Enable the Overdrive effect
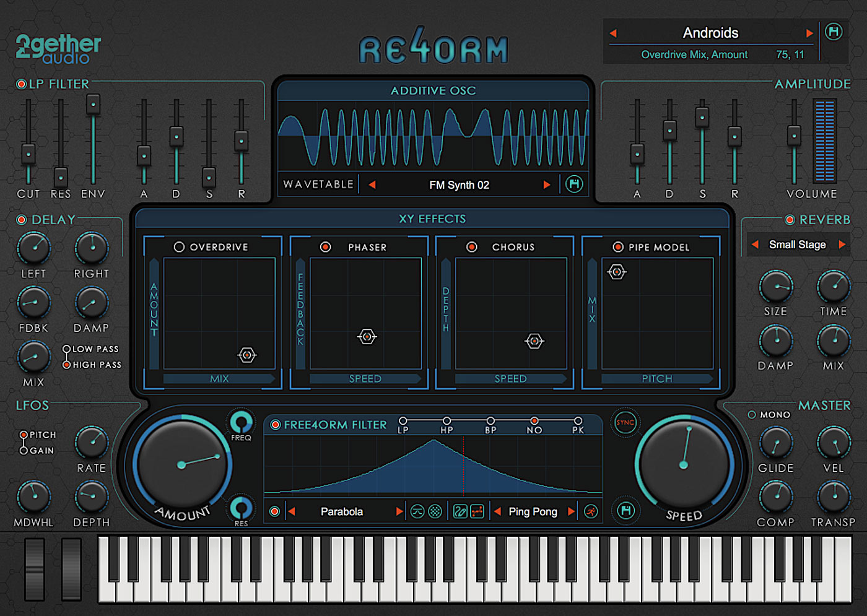867x616 pixels. click(179, 247)
